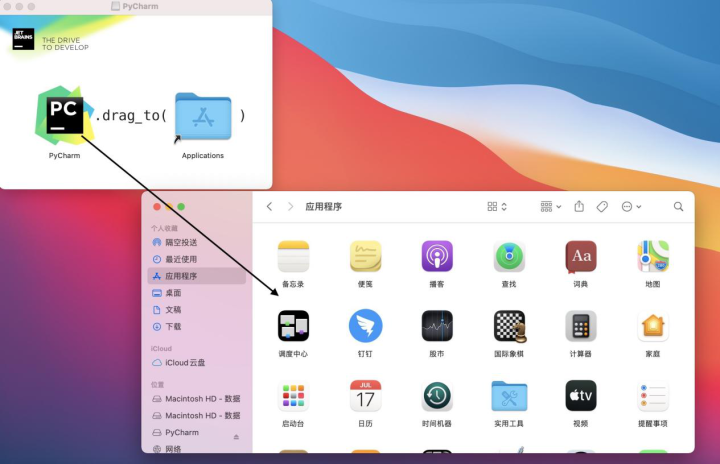Open the 播客 (Podcasts) app icon
The image size is (720, 464).
click(x=437, y=256)
